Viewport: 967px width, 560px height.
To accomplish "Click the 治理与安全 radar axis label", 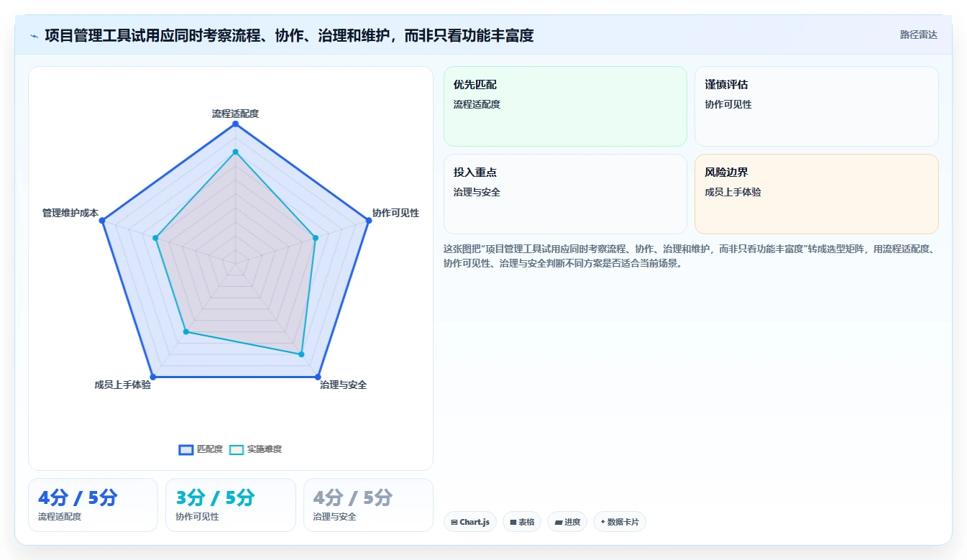I will (344, 385).
